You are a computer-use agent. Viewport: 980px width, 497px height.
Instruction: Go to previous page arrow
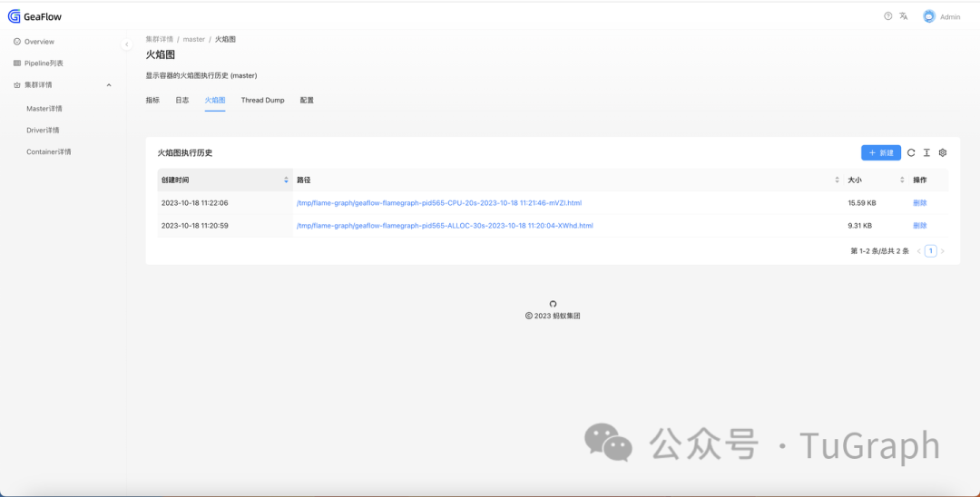(x=918, y=251)
